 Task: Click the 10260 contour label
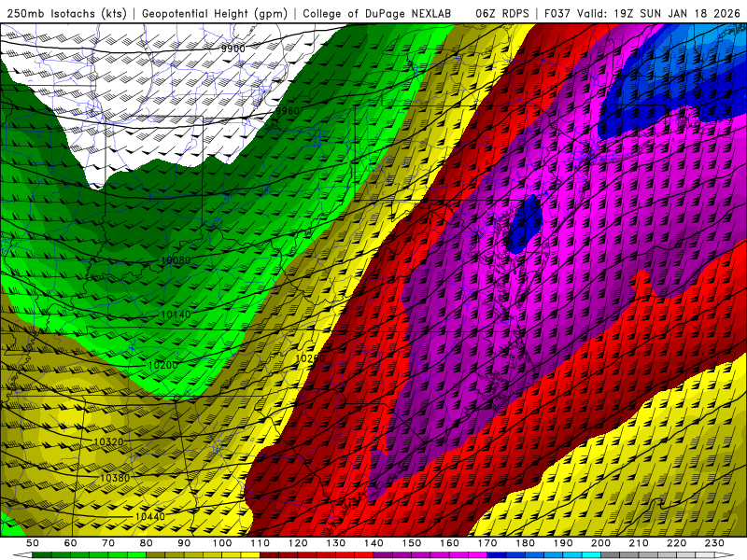click(310, 358)
